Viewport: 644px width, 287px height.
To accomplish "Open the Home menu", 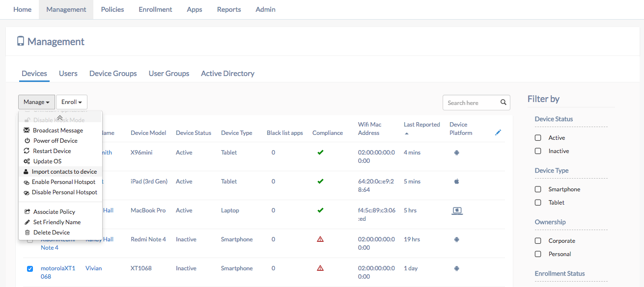I will coord(22,9).
